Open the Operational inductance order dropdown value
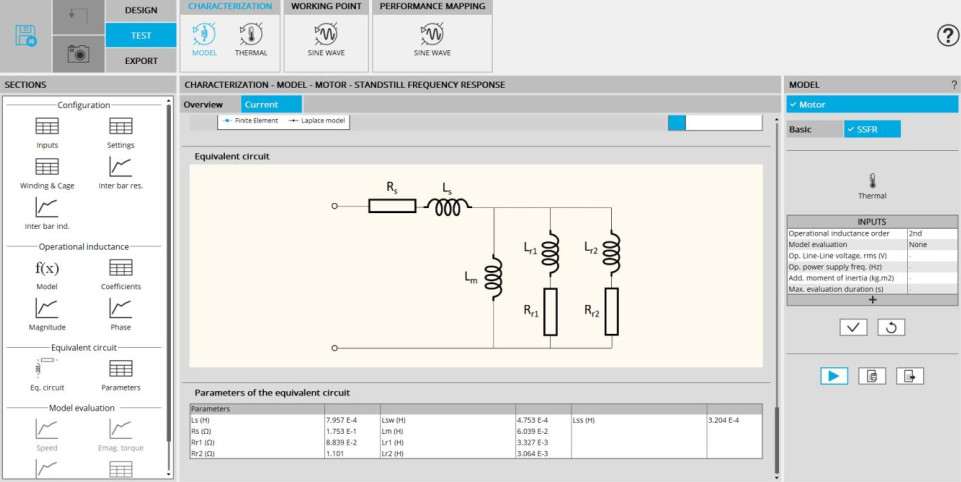This screenshot has height=482, width=961. 930,233
